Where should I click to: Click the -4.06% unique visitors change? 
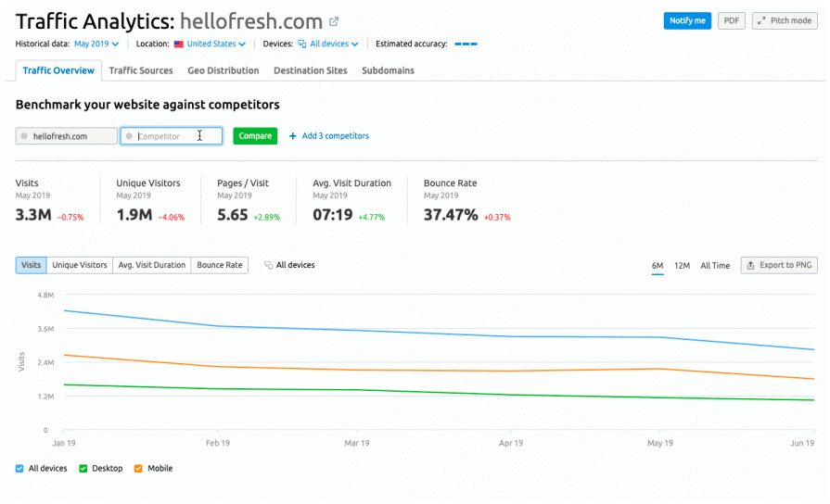point(172,218)
